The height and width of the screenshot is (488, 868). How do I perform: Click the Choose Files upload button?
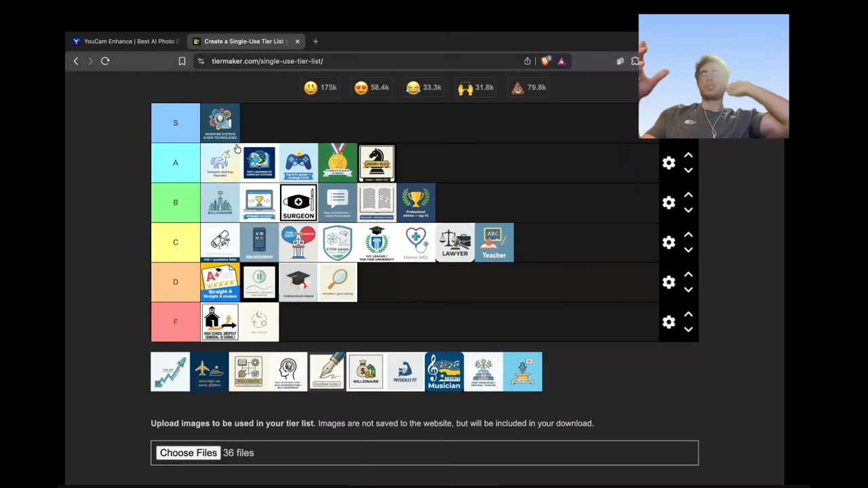(x=188, y=453)
